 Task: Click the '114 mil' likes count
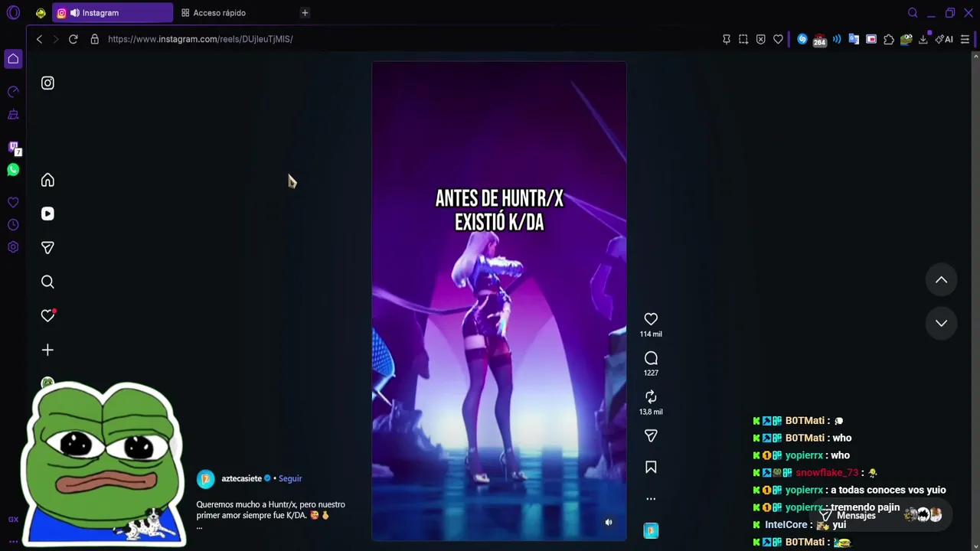click(x=651, y=334)
